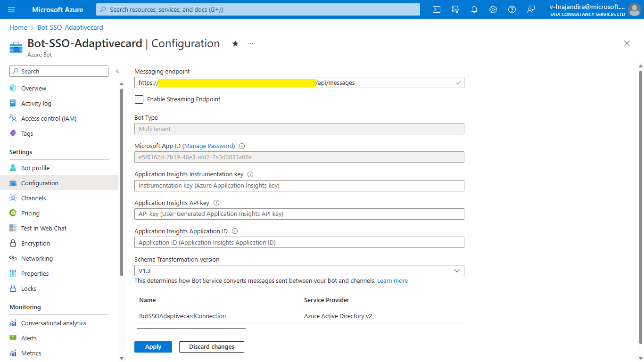Screen dimensions: 644x362
Task: Collapse the left sidebar menu chevron
Action: 117,71
